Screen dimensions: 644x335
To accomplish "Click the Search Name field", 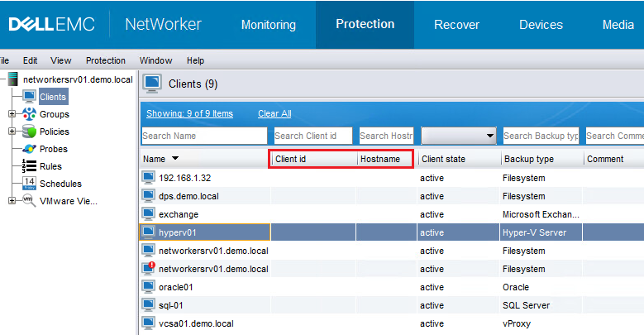I will [x=204, y=136].
